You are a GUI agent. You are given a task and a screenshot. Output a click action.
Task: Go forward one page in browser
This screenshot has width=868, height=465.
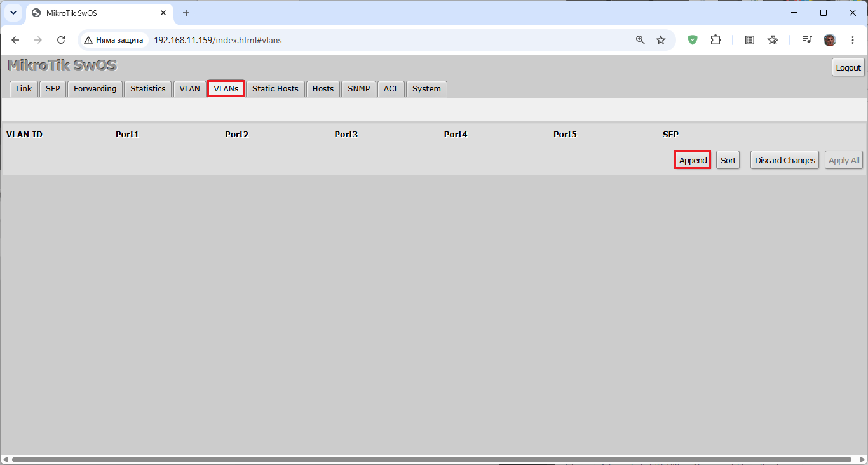point(38,40)
